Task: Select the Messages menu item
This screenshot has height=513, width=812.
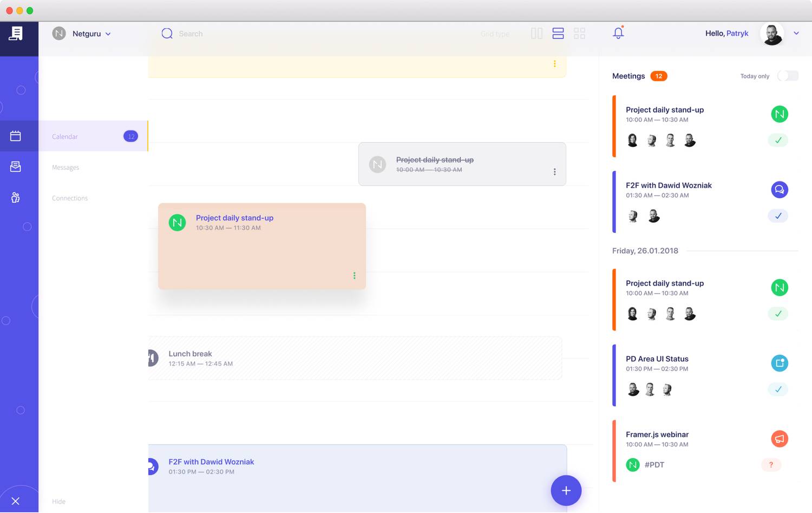Action: (66, 167)
